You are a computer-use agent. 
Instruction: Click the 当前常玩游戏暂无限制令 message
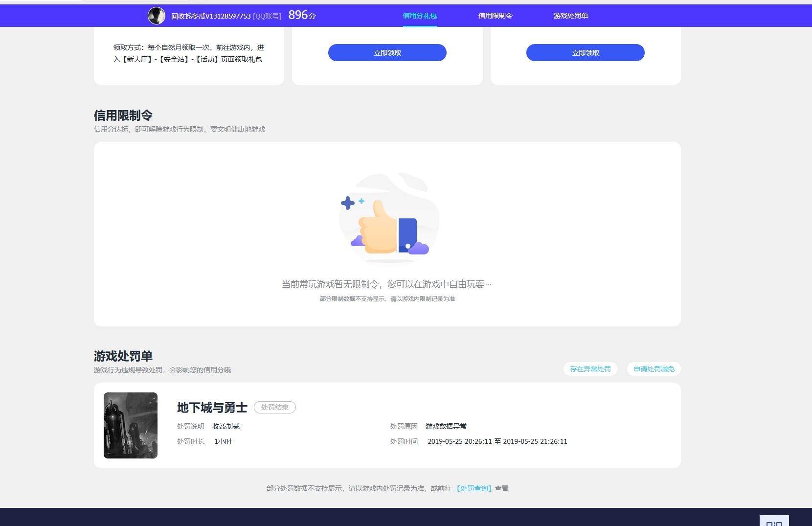386,284
